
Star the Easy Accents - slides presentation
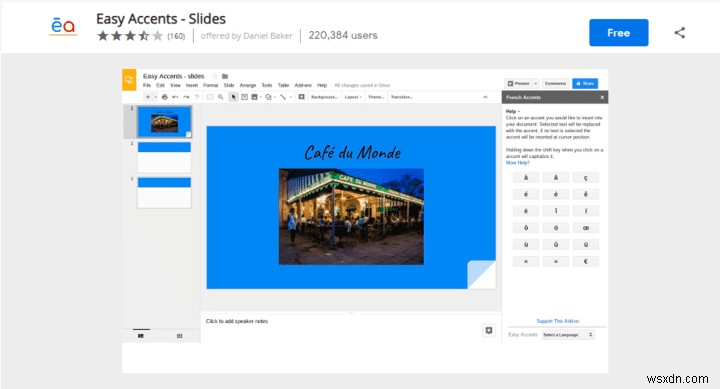coord(214,76)
